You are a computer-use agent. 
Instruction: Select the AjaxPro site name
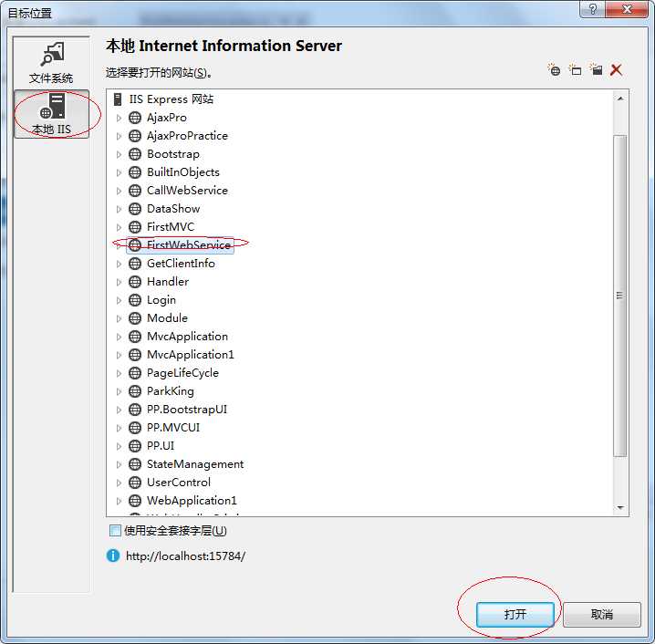click(x=167, y=118)
